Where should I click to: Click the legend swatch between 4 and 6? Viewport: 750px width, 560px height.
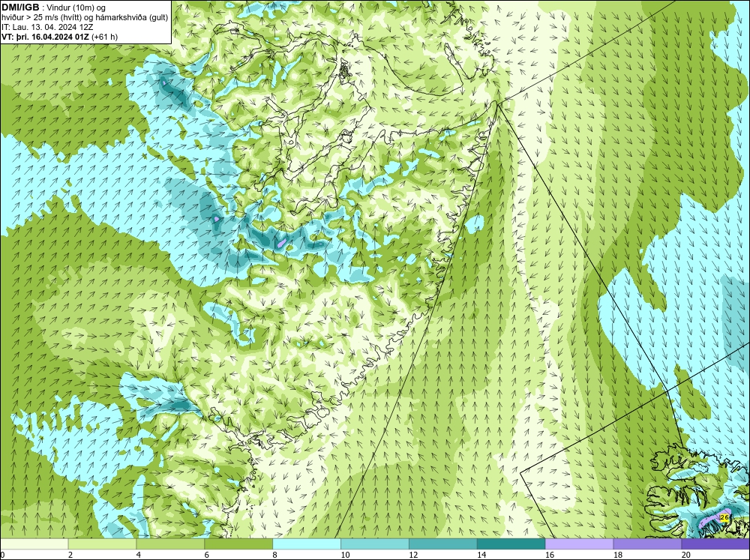tap(170, 544)
